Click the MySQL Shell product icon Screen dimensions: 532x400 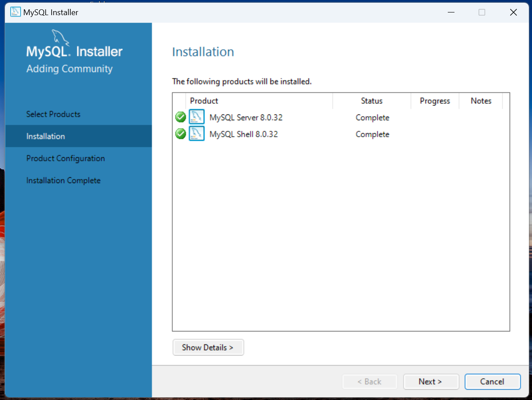196,134
